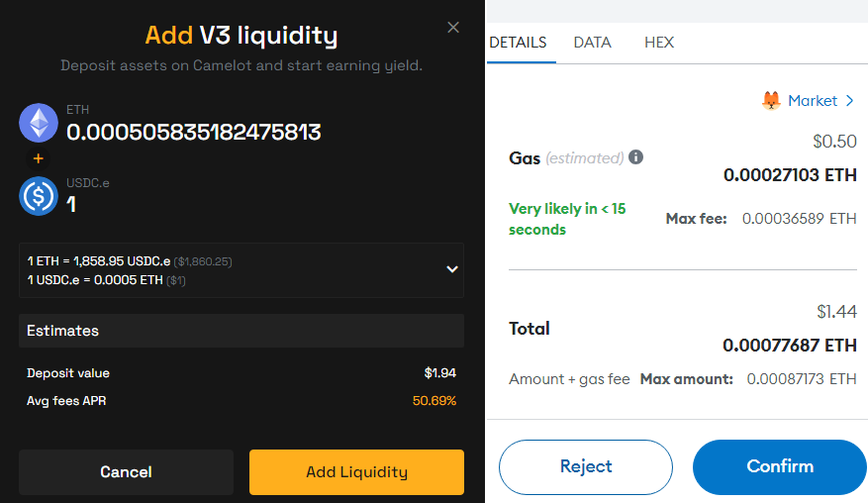Open the Market gas fee options chevron
This screenshot has width=868, height=503.
(850, 101)
